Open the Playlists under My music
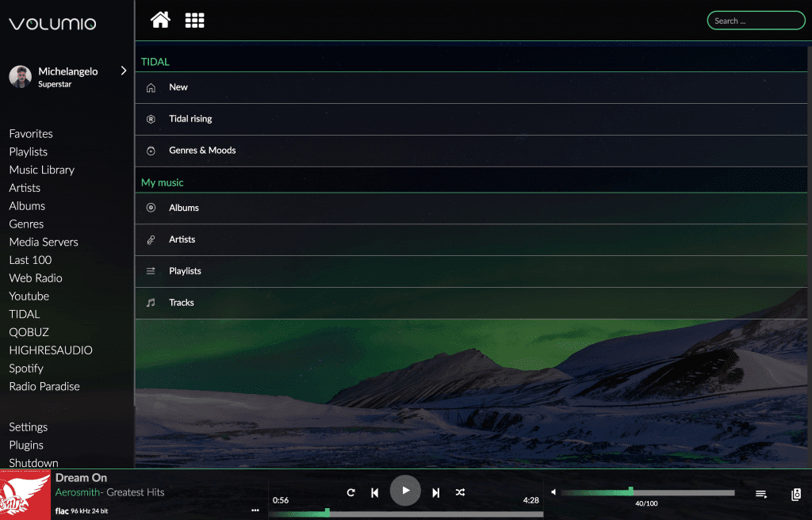 (185, 270)
